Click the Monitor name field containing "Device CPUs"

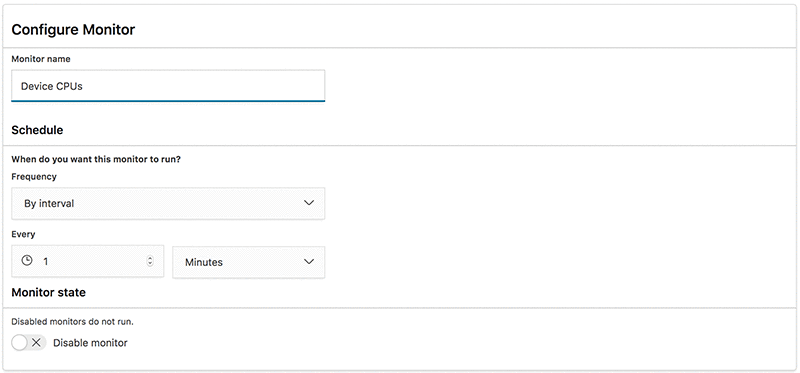168,86
